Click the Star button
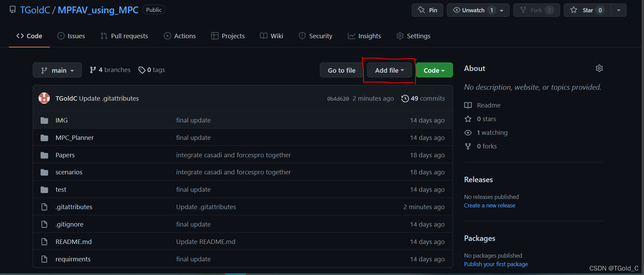 (587, 10)
